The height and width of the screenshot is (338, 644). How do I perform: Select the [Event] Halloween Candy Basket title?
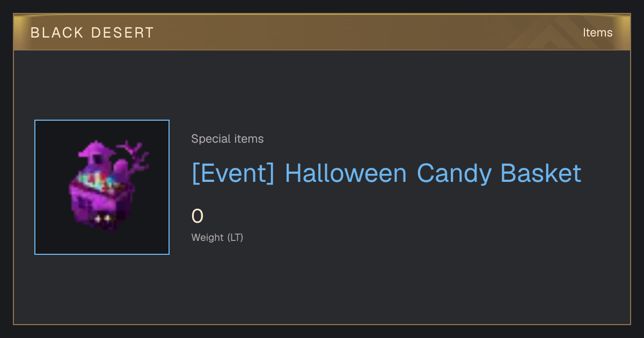[386, 174]
